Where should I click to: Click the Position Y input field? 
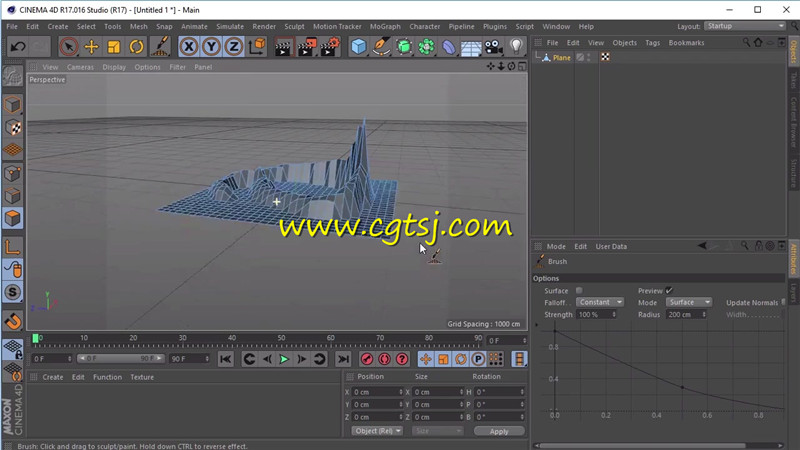click(x=378, y=405)
